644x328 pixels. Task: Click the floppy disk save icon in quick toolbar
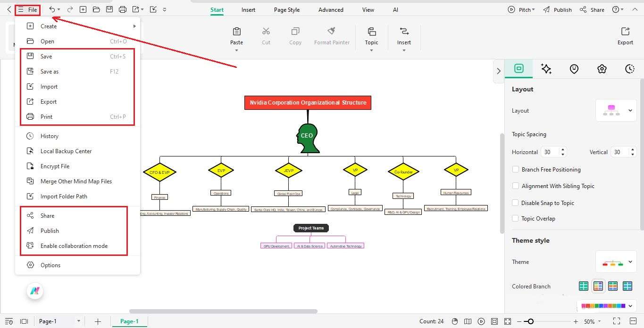point(109,9)
